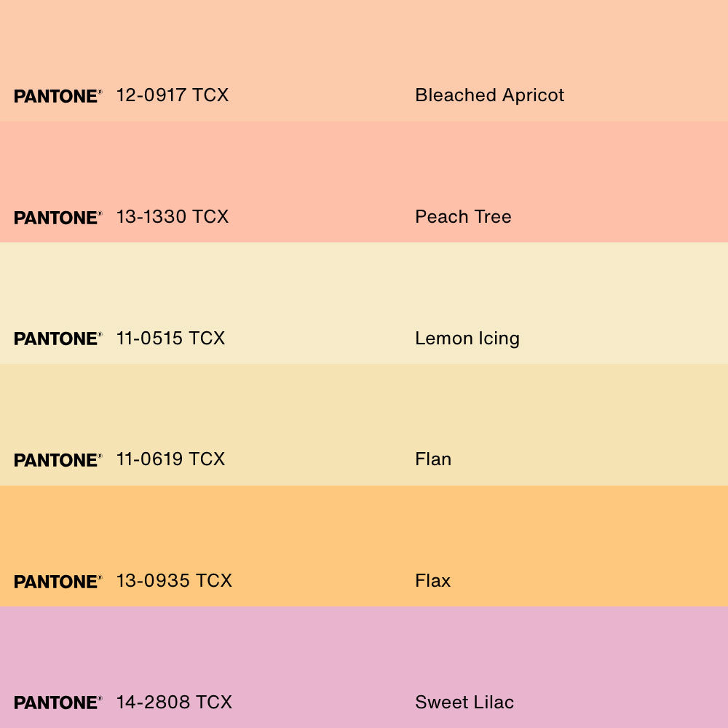The width and height of the screenshot is (728, 728).
Task: Click the Sweet Lilac name text
Action: click(464, 703)
